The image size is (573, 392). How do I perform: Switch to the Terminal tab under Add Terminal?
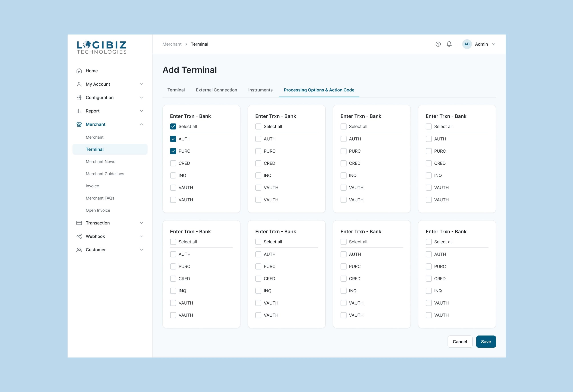click(176, 90)
